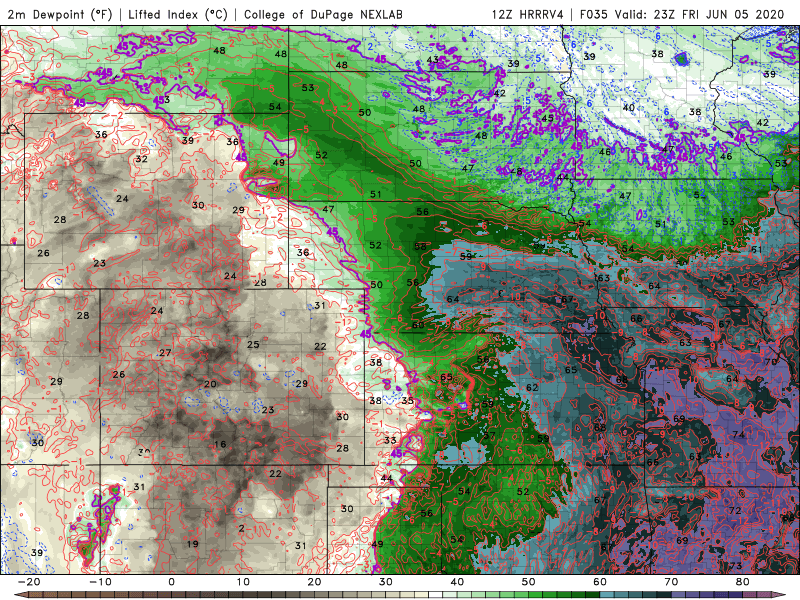The height and width of the screenshot is (600, 800).
Task: Click the "Lifted Index (°C)" title text
Action: (x=178, y=14)
